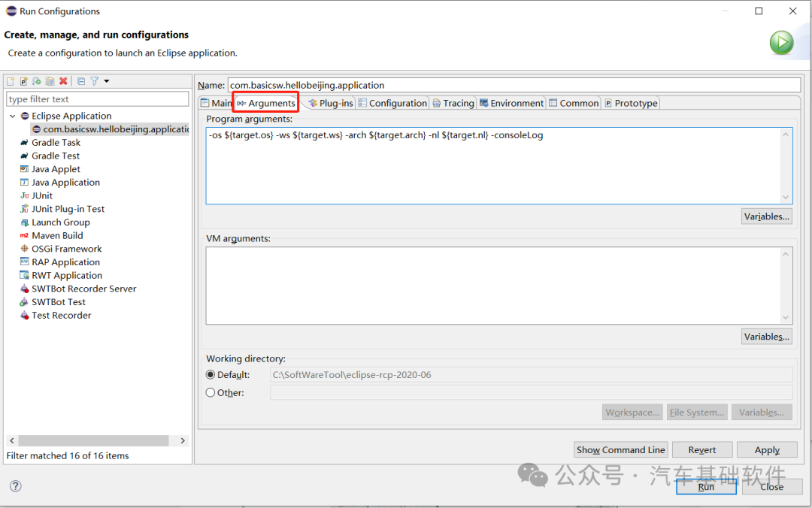The height and width of the screenshot is (508, 812).
Task: Click inside the Program arguments text area
Action: [494, 166]
